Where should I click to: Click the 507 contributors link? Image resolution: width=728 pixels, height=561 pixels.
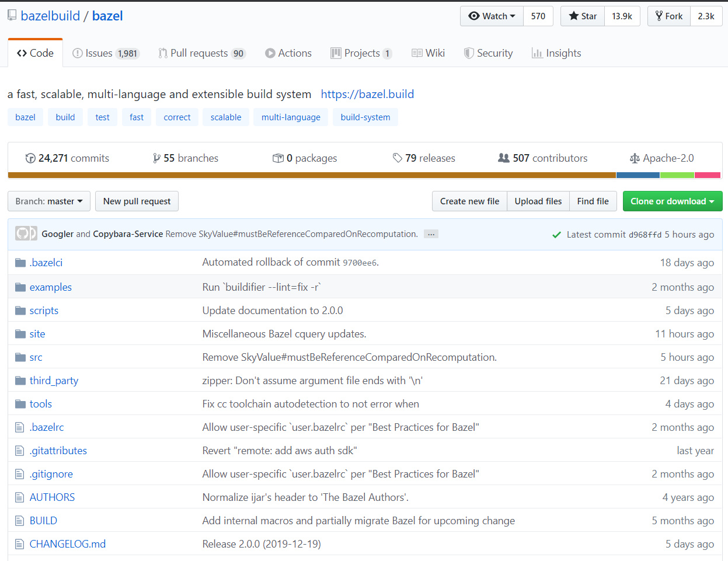point(543,158)
